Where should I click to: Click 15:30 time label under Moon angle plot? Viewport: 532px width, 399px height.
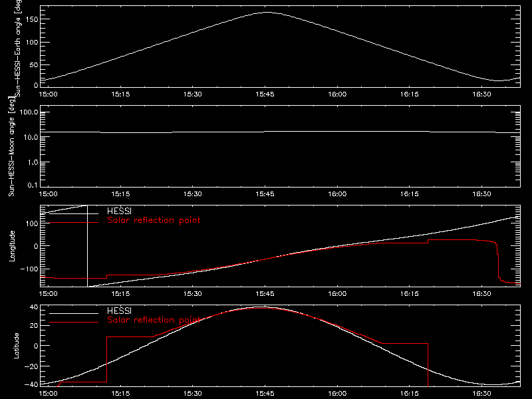(193, 194)
